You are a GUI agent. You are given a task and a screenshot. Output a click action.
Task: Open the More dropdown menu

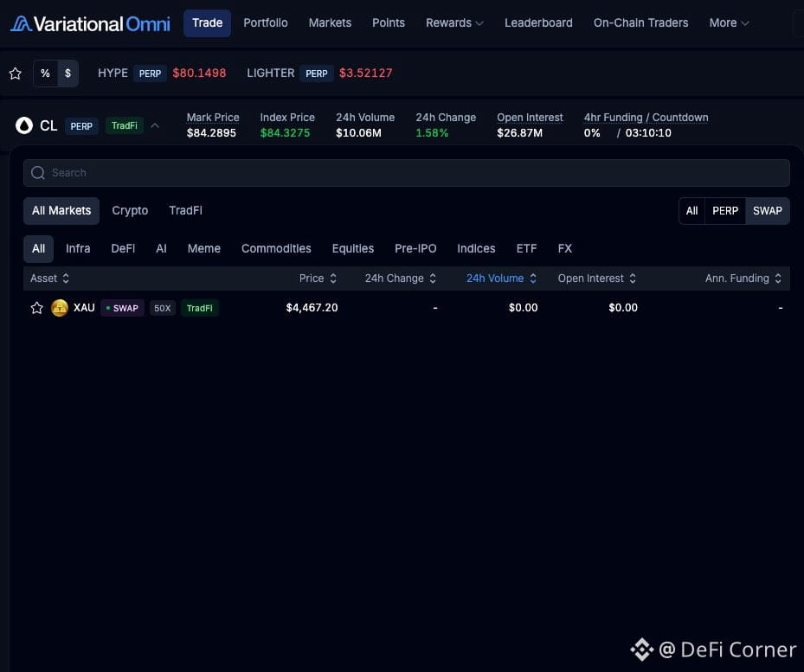[x=729, y=23]
